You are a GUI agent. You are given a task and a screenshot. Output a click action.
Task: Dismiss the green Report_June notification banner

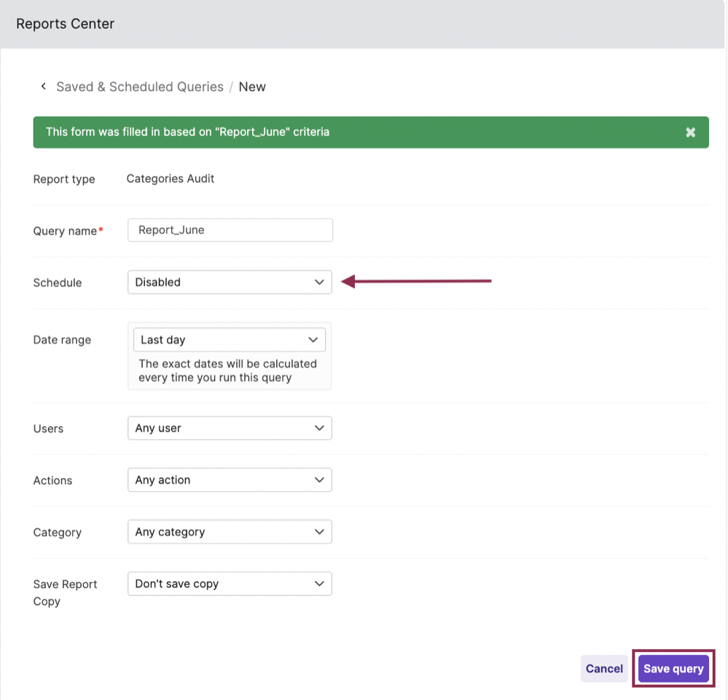[x=690, y=133]
